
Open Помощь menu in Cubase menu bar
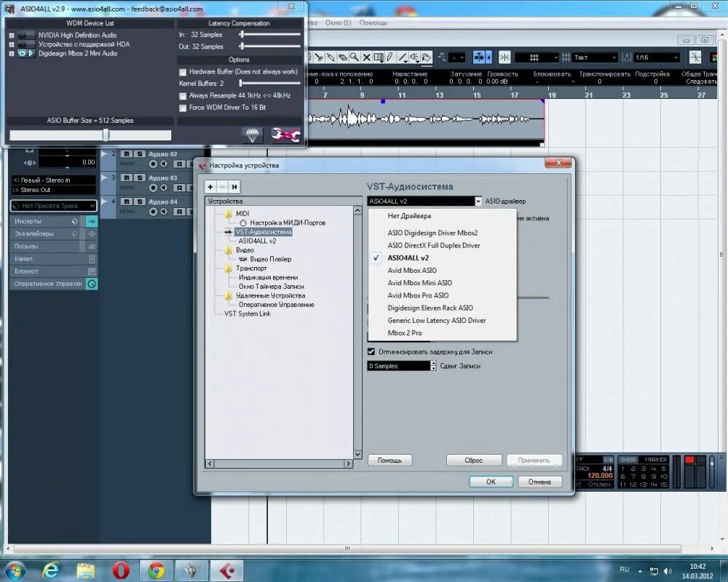click(x=373, y=23)
